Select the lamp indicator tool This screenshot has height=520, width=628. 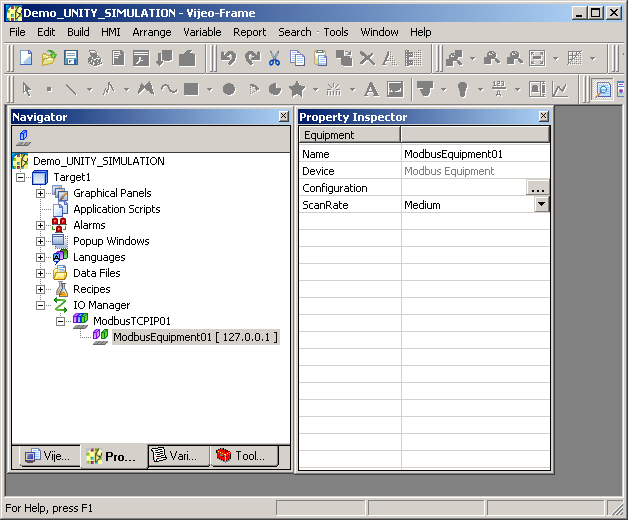pos(462,89)
